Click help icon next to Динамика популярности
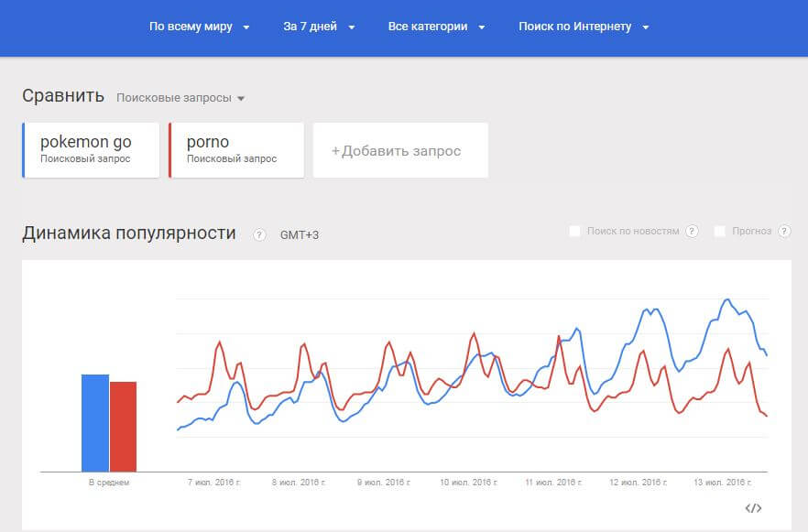The image size is (808, 532). 259,234
